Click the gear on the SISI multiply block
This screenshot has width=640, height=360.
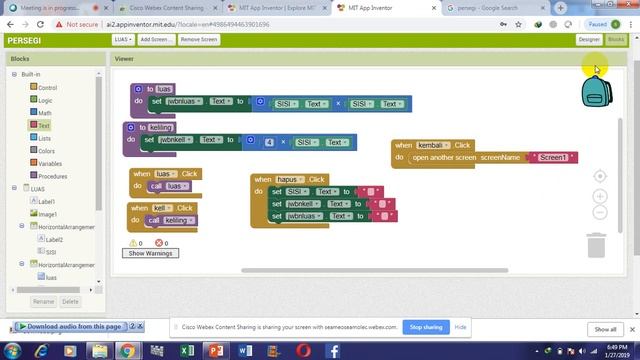(260, 101)
